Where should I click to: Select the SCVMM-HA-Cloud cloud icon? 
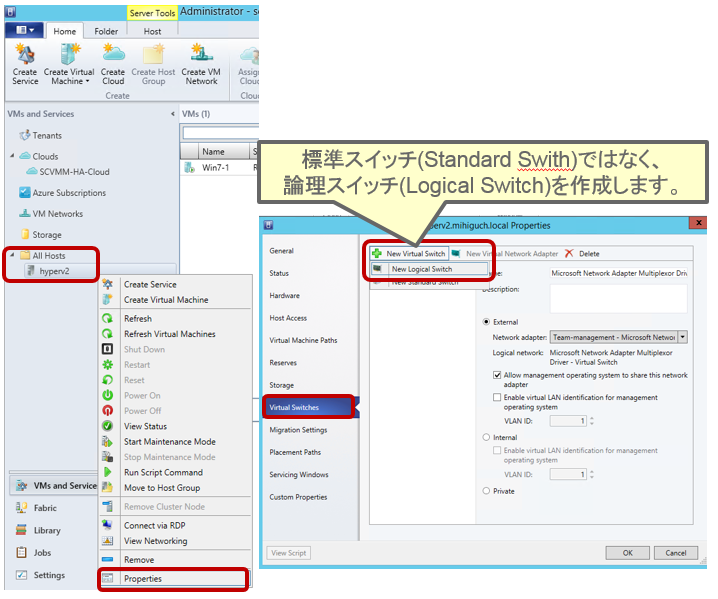pos(32,171)
